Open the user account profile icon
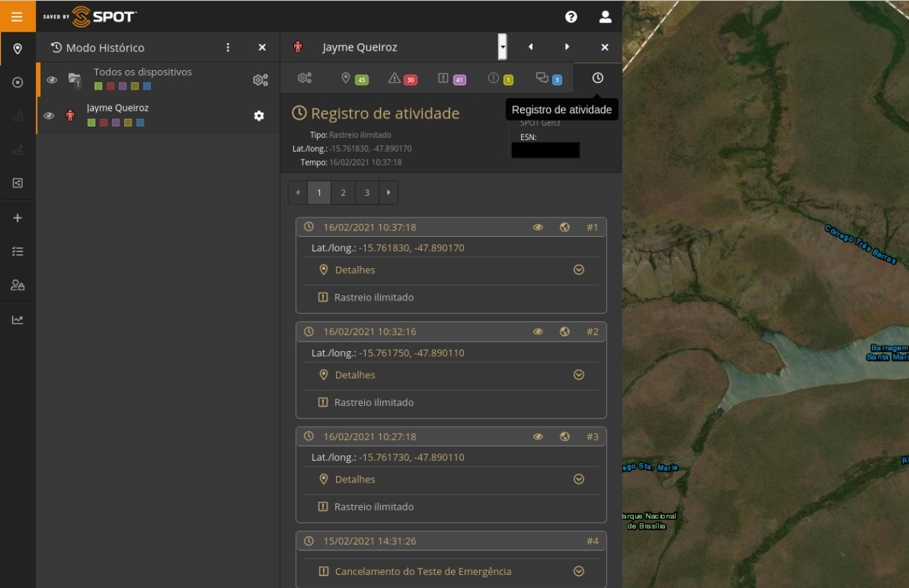The width and height of the screenshot is (909, 588). 606,17
